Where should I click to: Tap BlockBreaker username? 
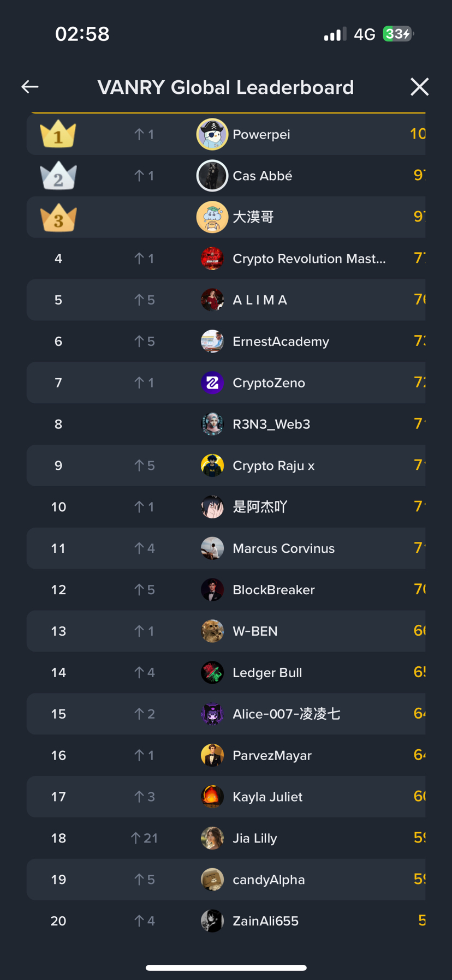click(273, 590)
